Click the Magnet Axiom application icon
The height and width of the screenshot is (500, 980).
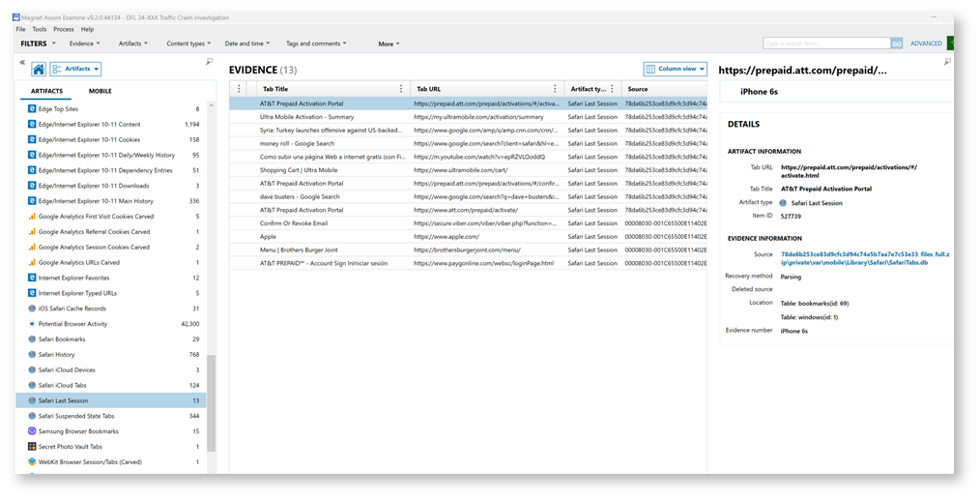(16, 17)
